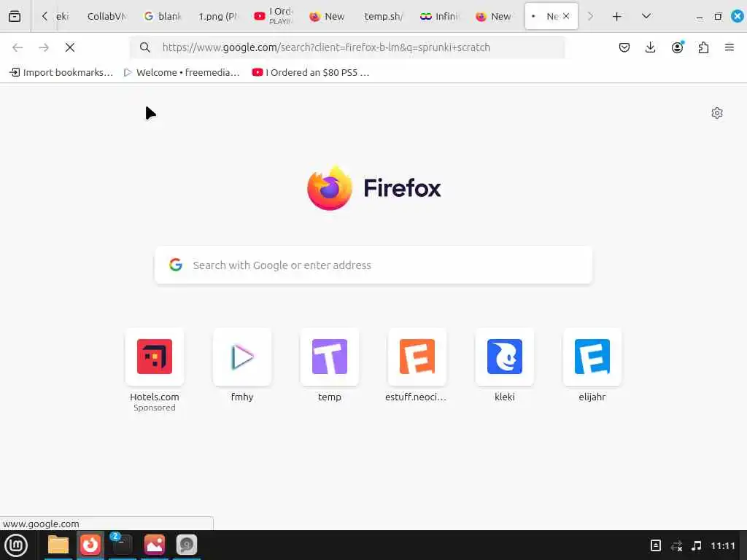The width and height of the screenshot is (747, 560).
Task: Switch to the CollabVM tab
Action: click(107, 16)
